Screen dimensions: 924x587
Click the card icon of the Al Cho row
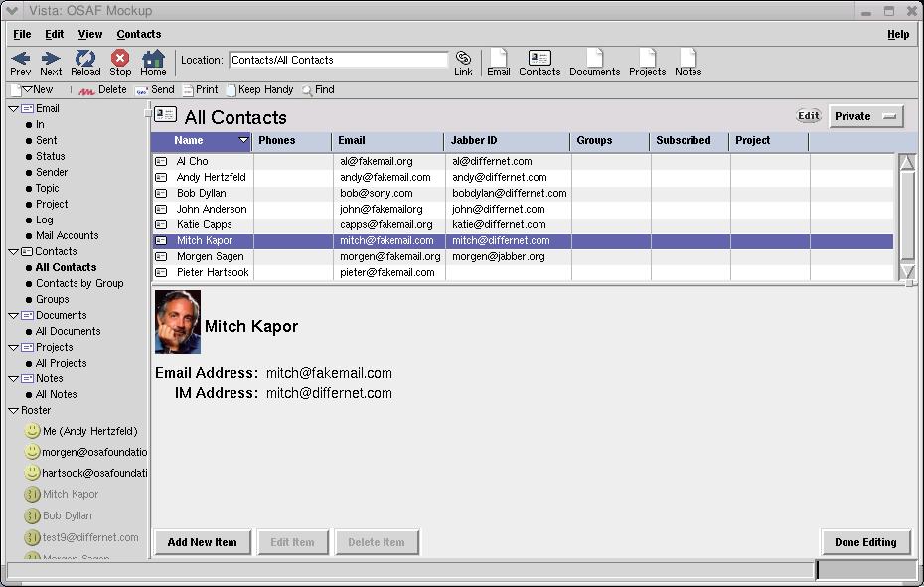(161, 161)
